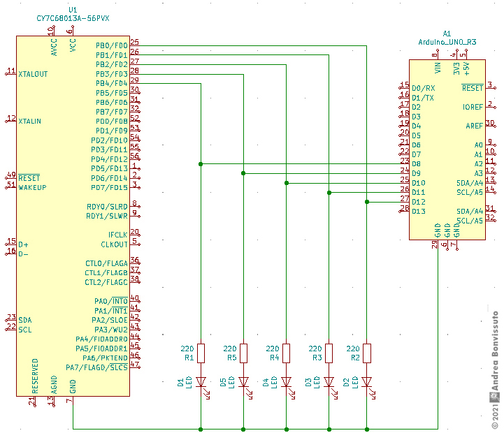Click the D0/RX pin label
The height and width of the screenshot is (433, 504).
click(424, 88)
